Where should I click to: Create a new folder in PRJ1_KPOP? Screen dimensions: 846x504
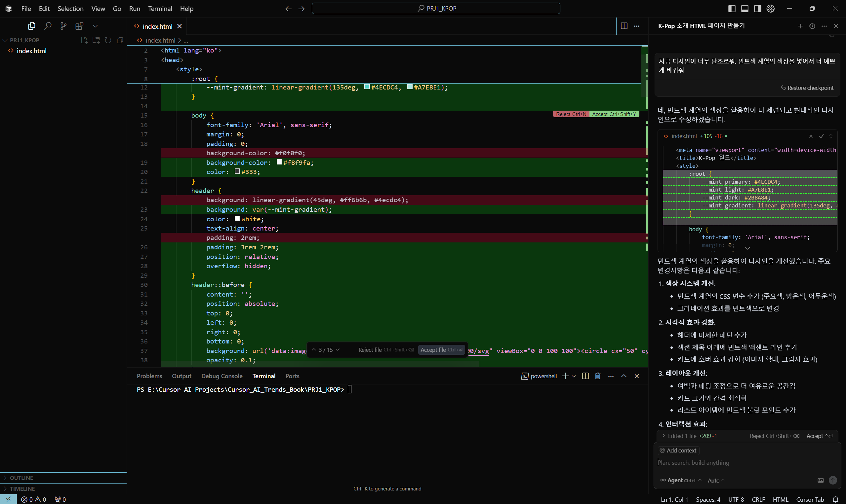(x=96, y=40)
